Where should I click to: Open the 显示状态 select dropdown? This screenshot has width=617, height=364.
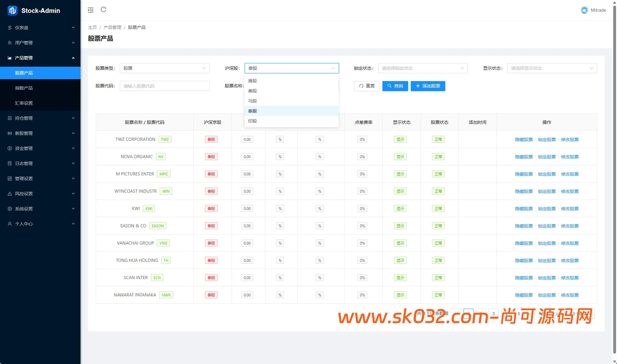point(552,68)
